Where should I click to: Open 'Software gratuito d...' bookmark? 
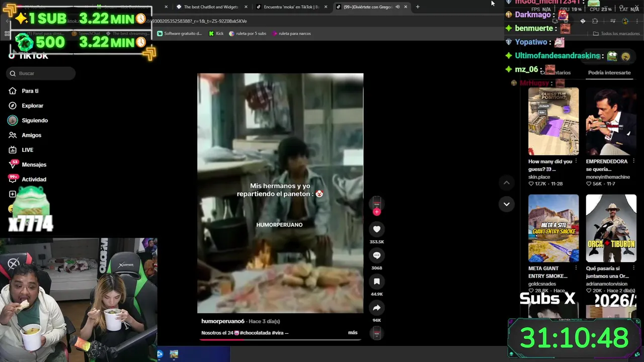click(180, 34)
